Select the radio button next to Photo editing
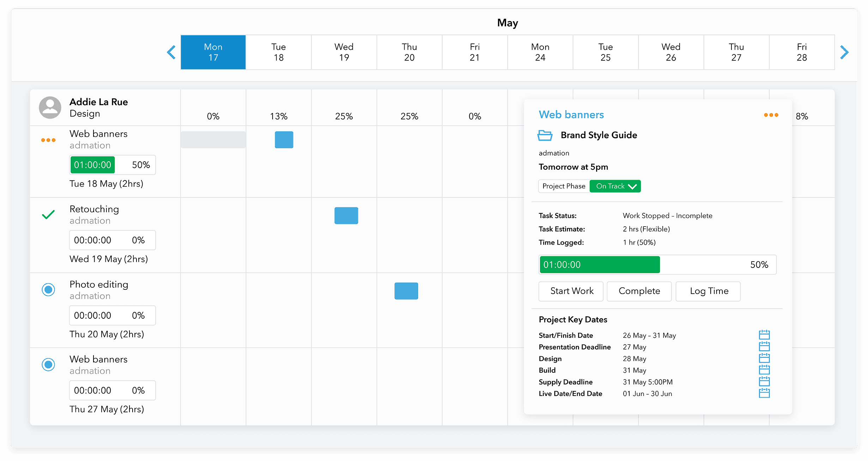 coord(48,290)
